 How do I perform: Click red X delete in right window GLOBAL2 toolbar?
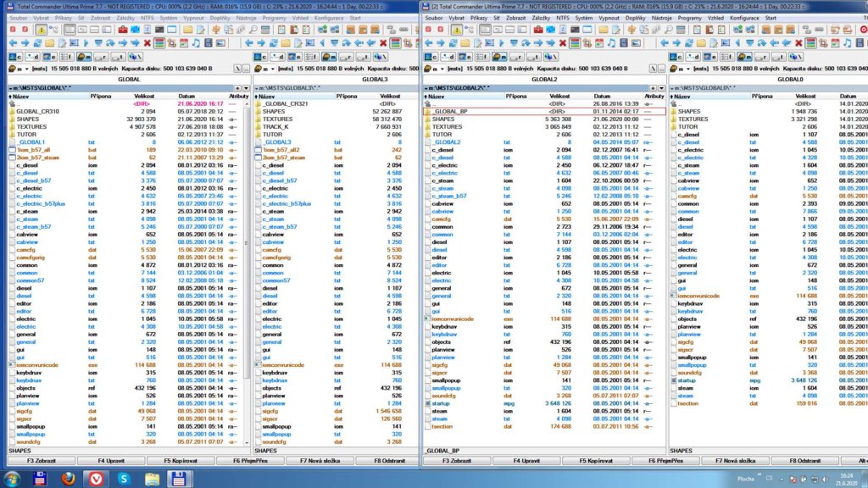[x=563, y=42]
